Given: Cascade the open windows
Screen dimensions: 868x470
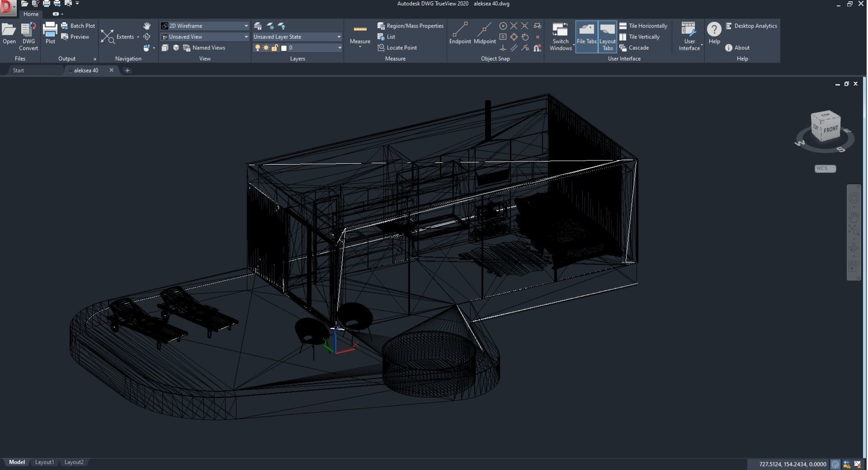Looking at the screenshot, I should pos(634,47).
